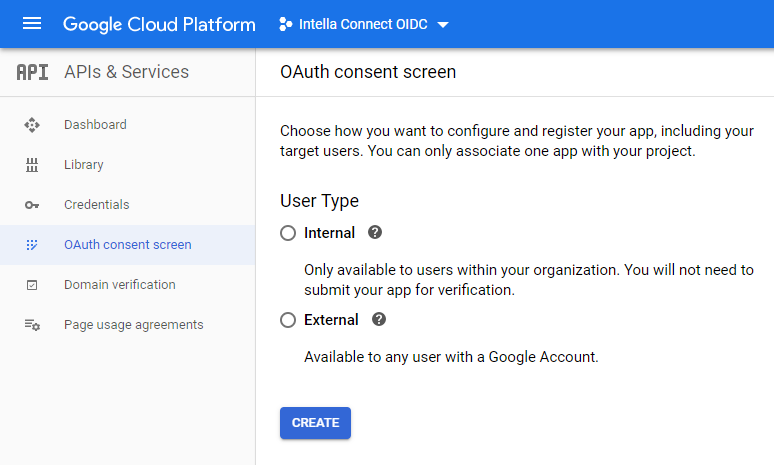
Task: Click the Credentials key icon
Action: 32,205
